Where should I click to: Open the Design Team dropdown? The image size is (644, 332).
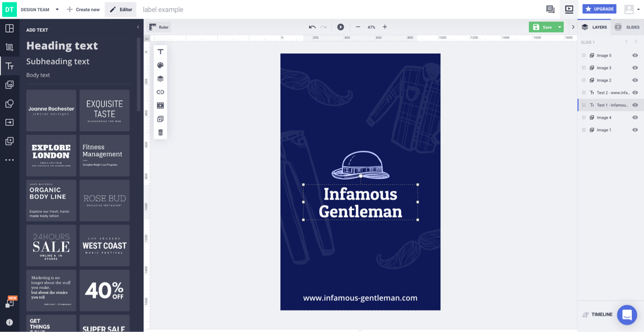click(40, 9)
